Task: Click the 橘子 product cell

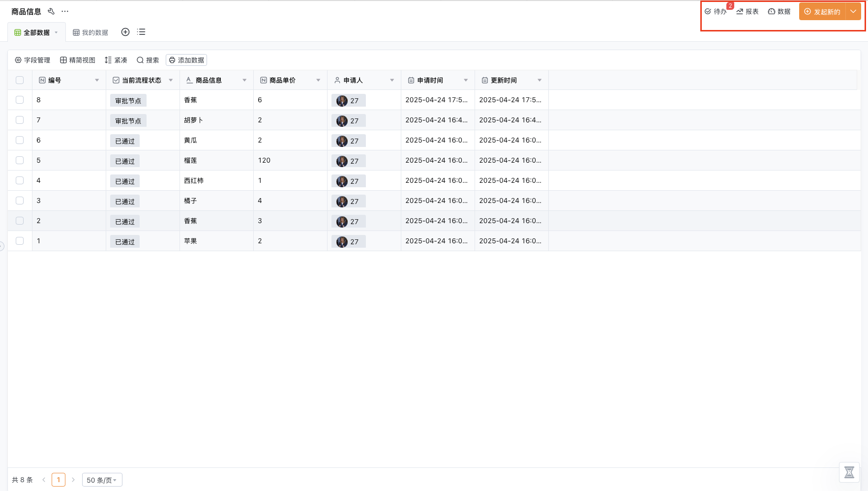Action: point(216,201)
